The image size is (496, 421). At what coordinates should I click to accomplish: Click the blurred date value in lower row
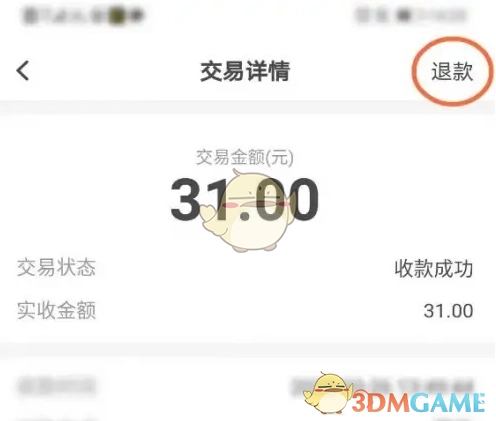[x=383, y=387]
